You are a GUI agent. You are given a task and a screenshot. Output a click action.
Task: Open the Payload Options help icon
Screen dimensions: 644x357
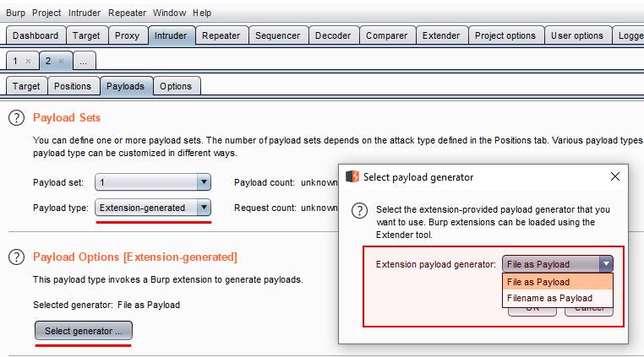point(16,257)
